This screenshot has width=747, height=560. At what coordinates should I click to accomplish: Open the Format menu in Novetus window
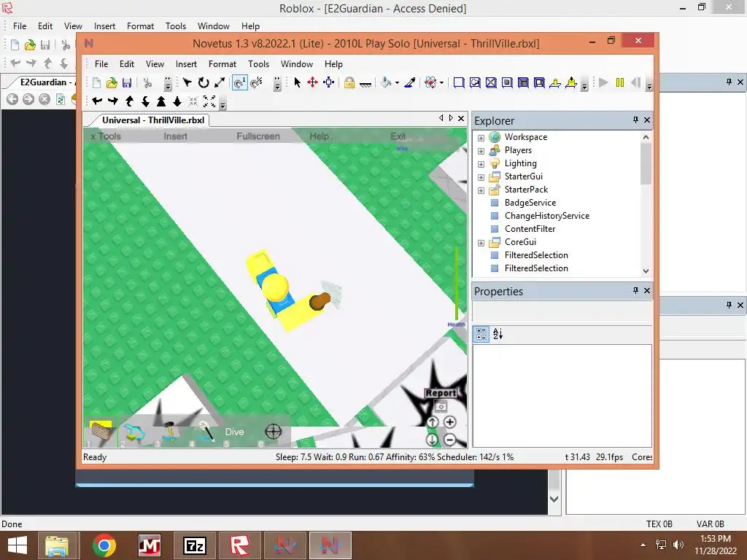pos(222,64)
